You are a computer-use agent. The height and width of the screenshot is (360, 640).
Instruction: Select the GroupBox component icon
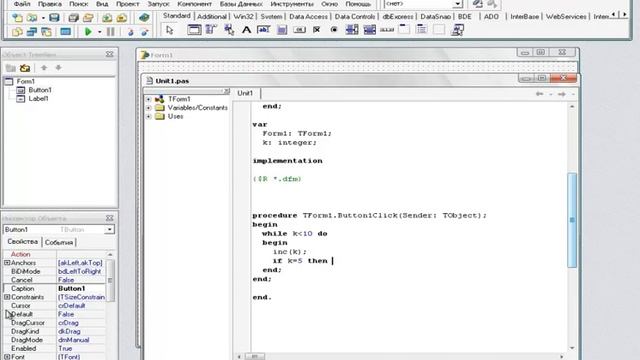click(404, 30)
